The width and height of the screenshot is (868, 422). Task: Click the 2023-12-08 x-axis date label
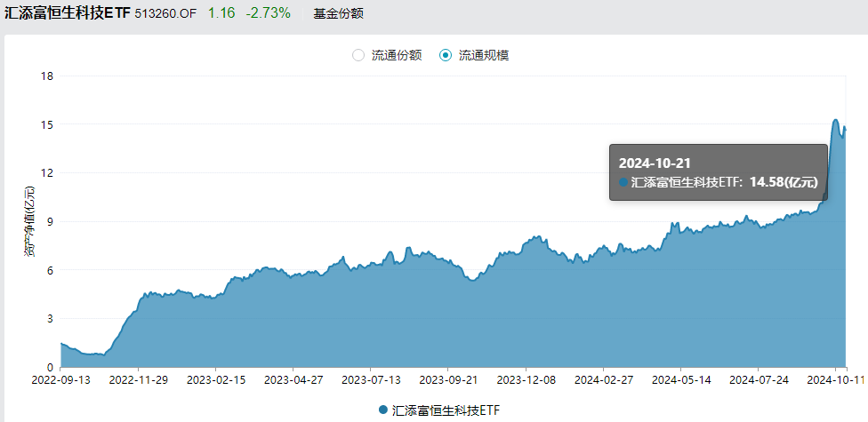[x=526, y=378]
